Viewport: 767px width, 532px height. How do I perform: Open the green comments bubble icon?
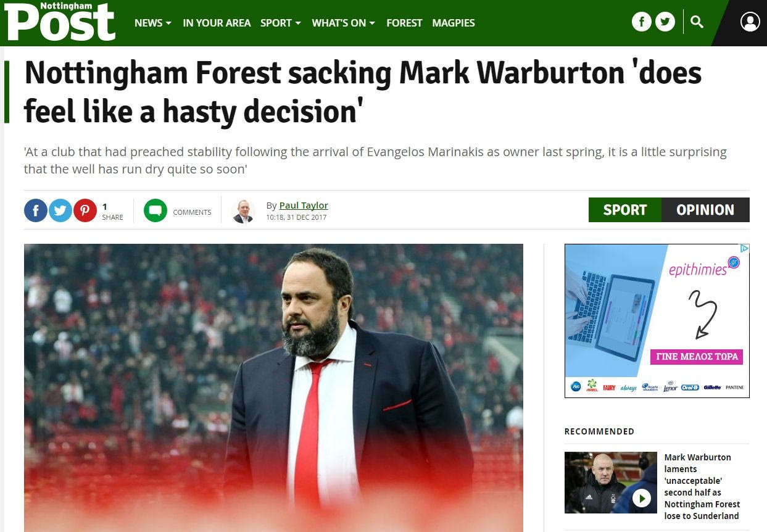(155, 211)
